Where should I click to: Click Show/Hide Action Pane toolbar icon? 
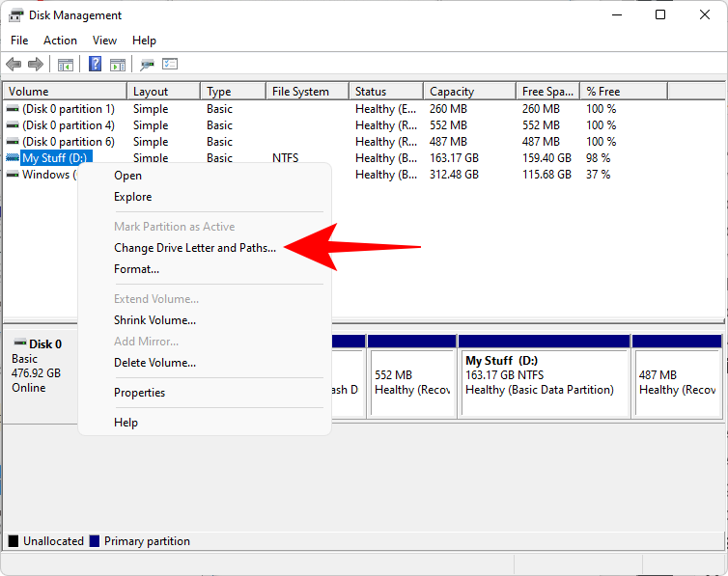(118, 65)
